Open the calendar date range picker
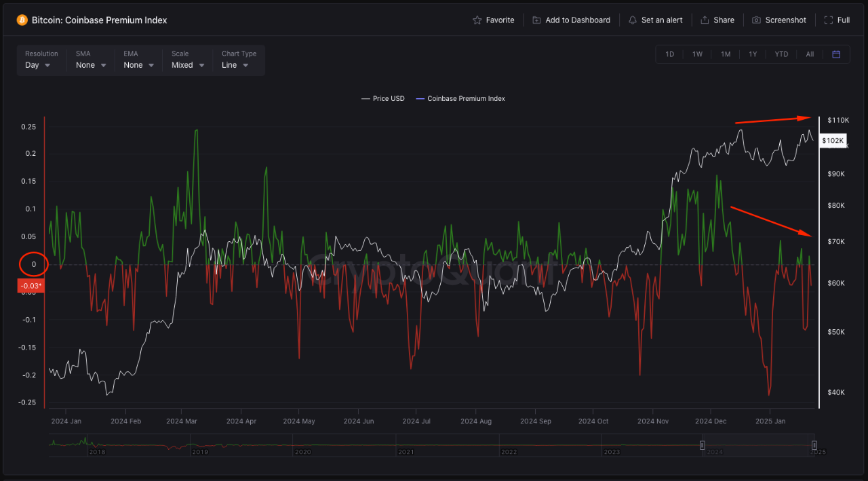Viewport: 868px width, 481px height. tap(836, 54)
